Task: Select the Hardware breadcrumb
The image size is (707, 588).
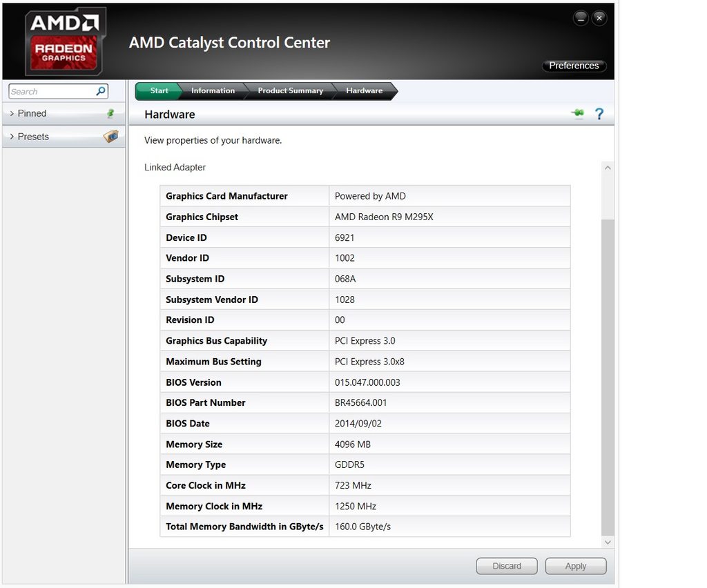Action: (x=365, y=90)
